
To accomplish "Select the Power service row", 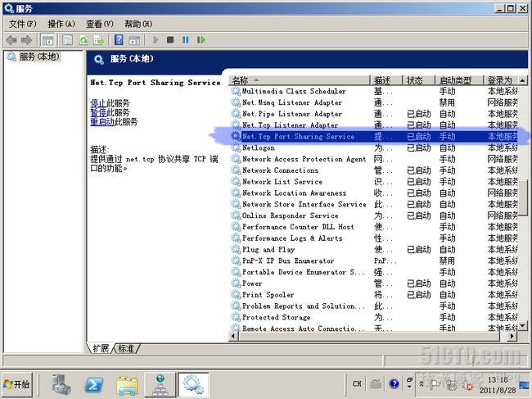I will (x=374, y=283).
